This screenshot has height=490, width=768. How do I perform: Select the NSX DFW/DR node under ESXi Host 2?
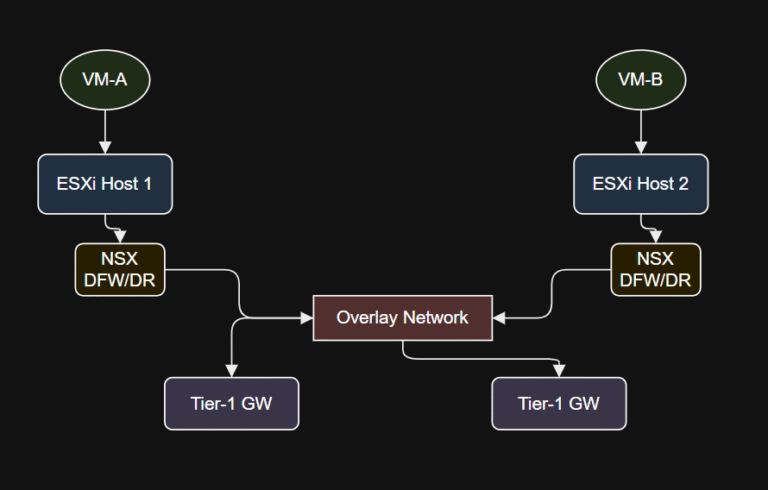[x=656, y=270]
